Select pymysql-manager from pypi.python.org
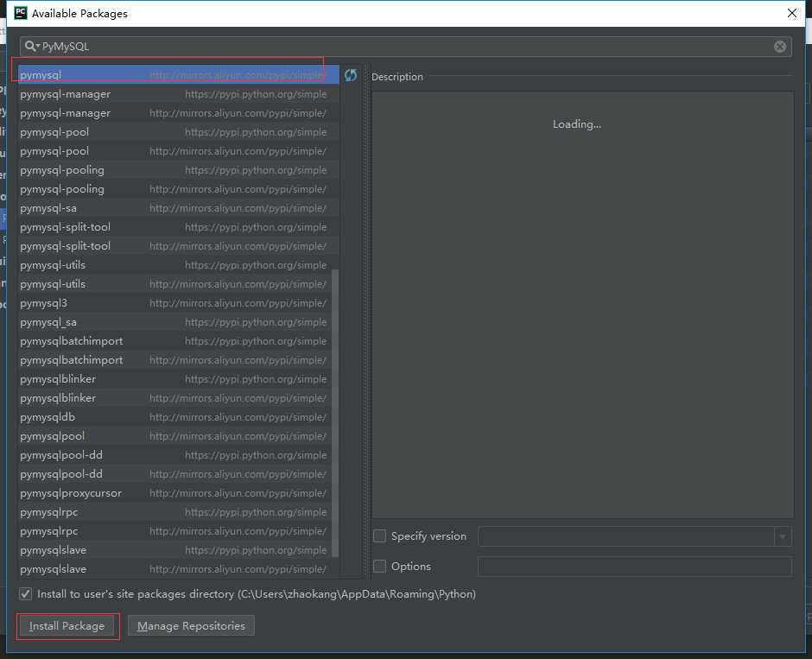Image resolution: width=812 pixels, height=659 pixels. 179,94
